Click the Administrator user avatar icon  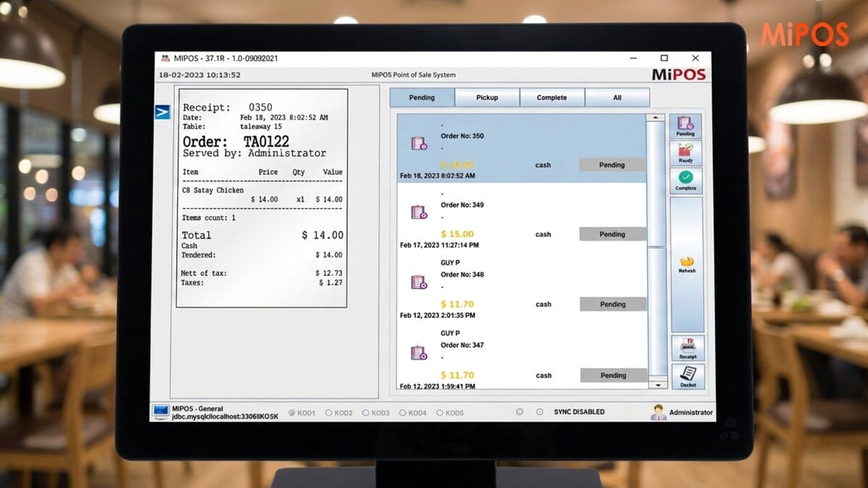pyautogui.click(x=658, y=412)
